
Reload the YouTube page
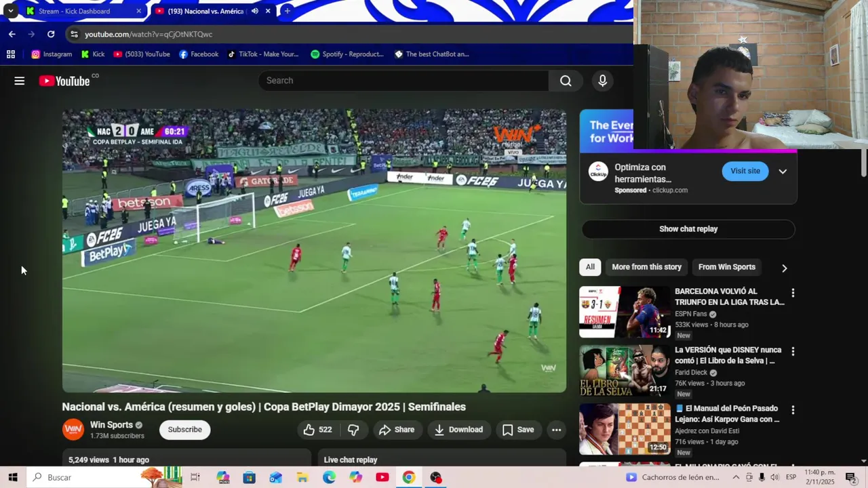click(x=51, y=34)
